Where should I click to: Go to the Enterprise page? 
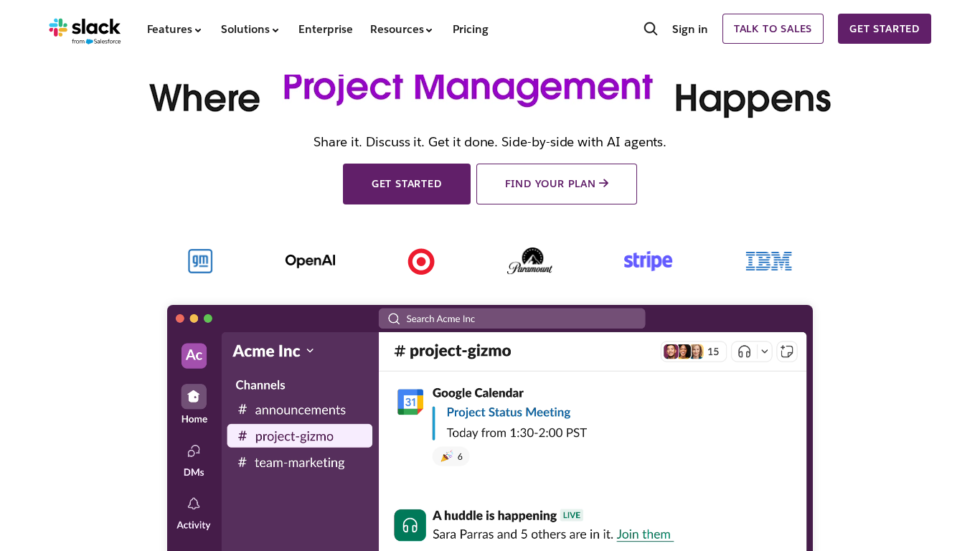[x=325, y=29]
